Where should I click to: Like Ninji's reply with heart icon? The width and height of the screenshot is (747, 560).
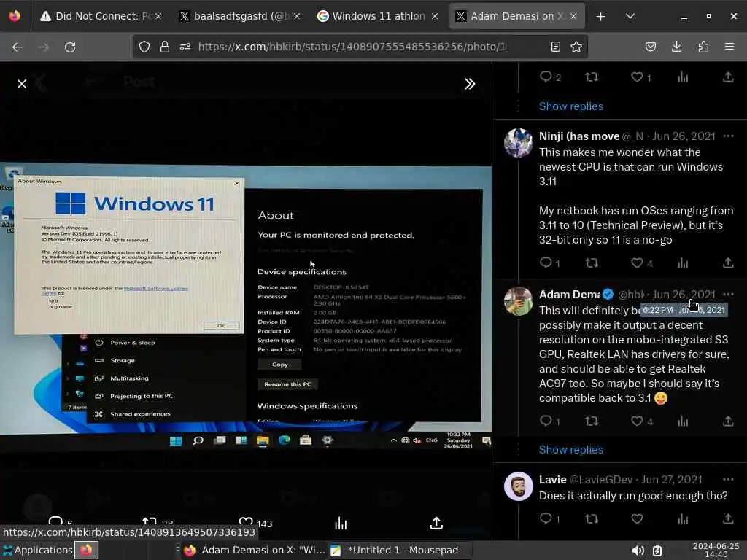(637, 262)
